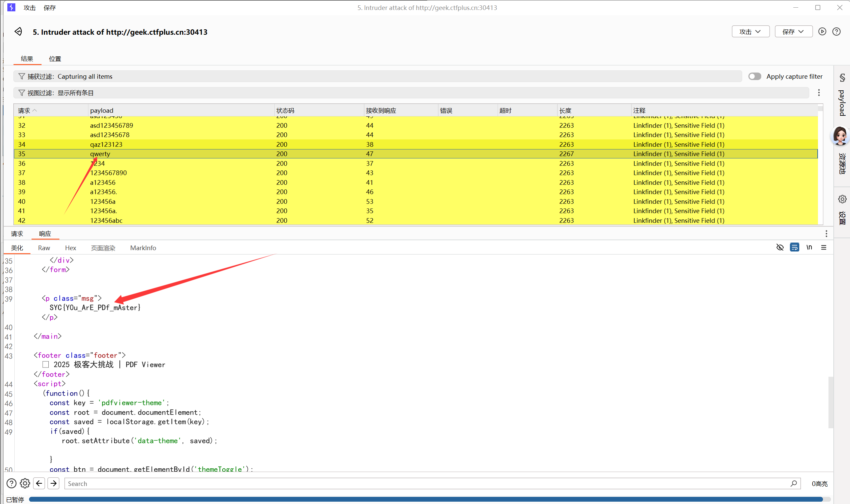Open the 请求 request tab
Viewport: 850px width, 504px height.
pos(17,234)
